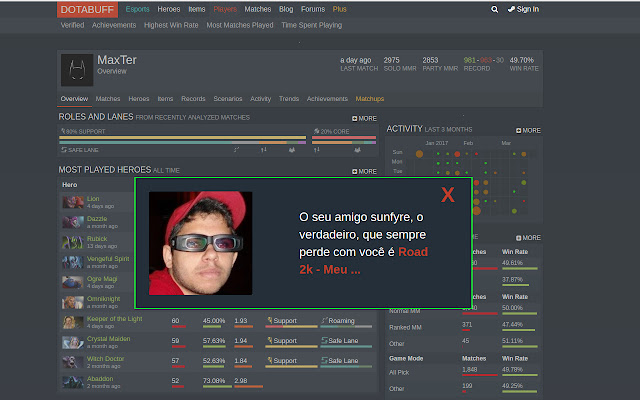The height and width of the screenshot is (400, 640).
Task: Open the Items top navigation item
Action: point(197,9)
